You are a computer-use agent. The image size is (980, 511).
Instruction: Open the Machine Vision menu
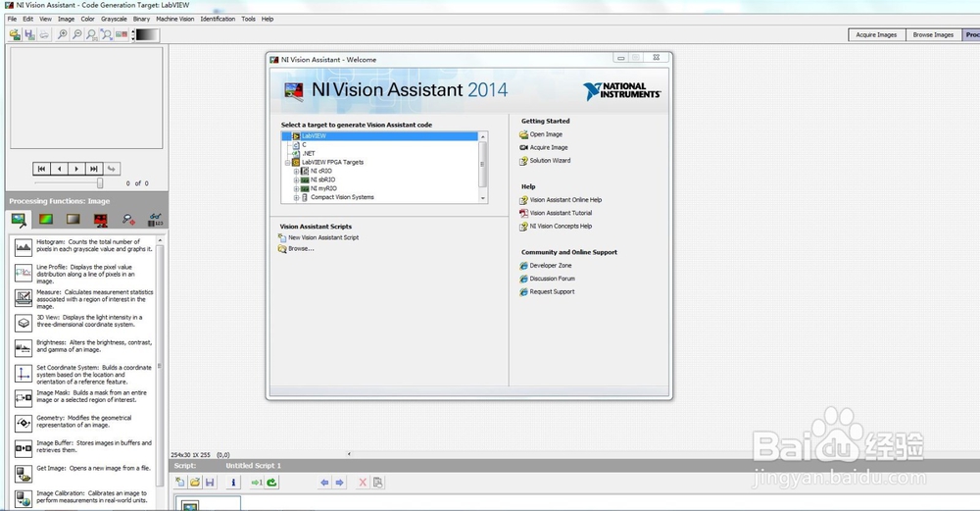point(175,19)
